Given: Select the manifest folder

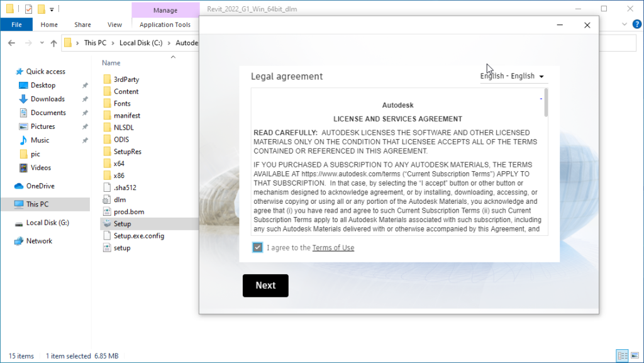Looking at the screenshot, I should click(127, 115).
